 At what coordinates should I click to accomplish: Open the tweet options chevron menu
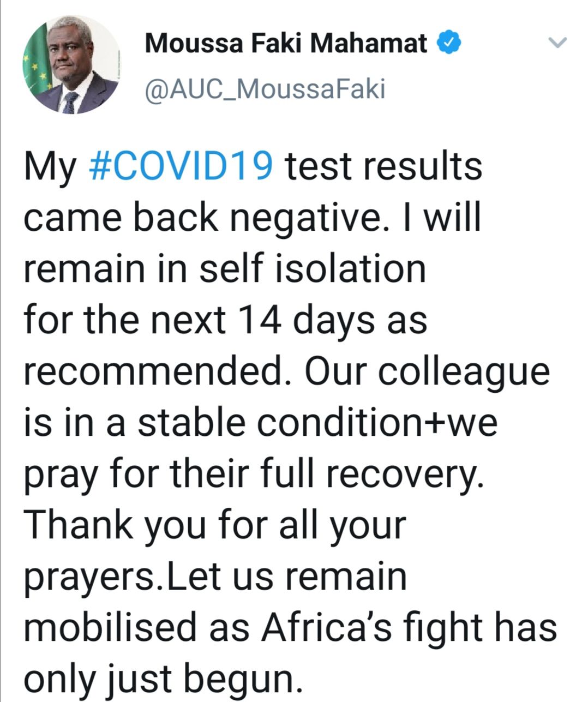tap(557, 42)
